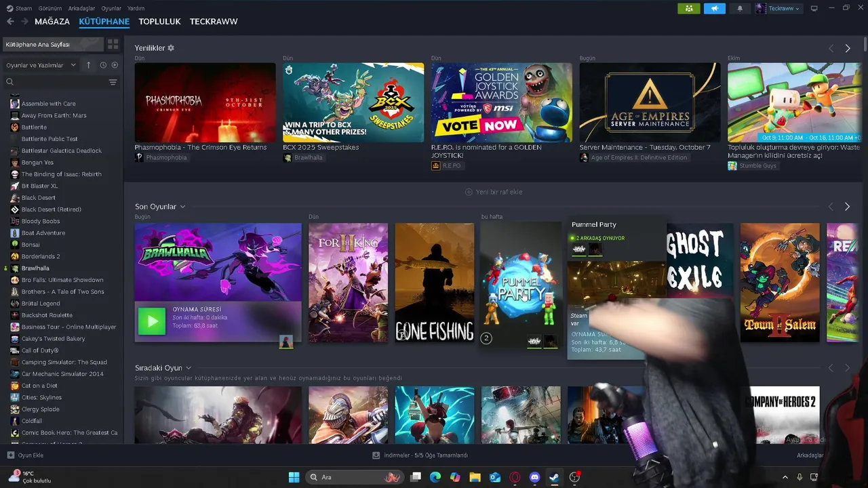Image resolution: width=868 pixels, height=488 pixels.
Task: Open İndirmeler status link
Action: click(420, 455)
